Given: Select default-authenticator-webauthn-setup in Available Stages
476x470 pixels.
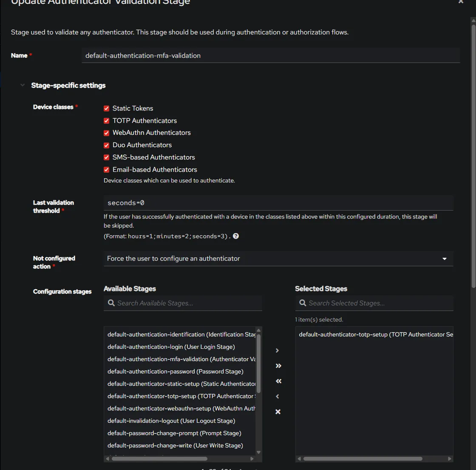Looking at the screenshot, I should 181,408.
